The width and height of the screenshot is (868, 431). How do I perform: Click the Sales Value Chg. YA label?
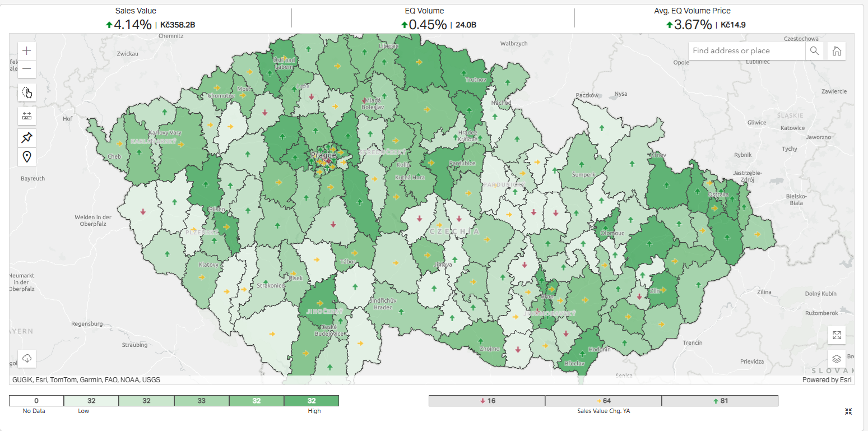click(604, 411)
